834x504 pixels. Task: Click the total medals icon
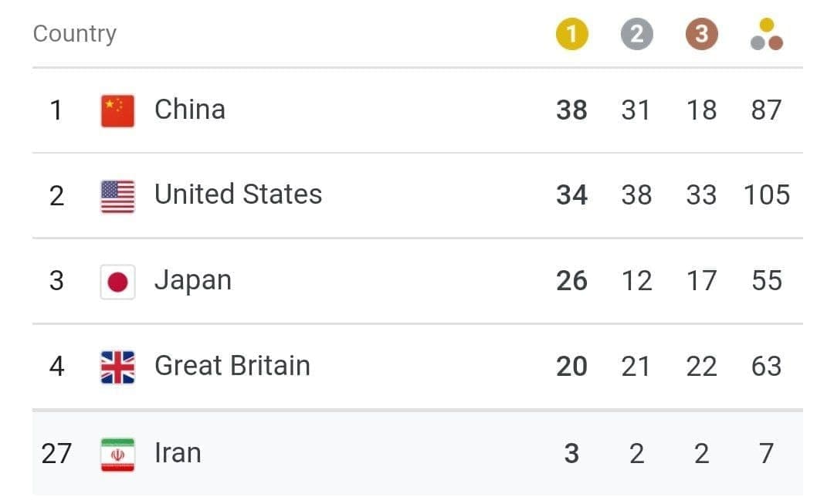click(x=767, y=35)
